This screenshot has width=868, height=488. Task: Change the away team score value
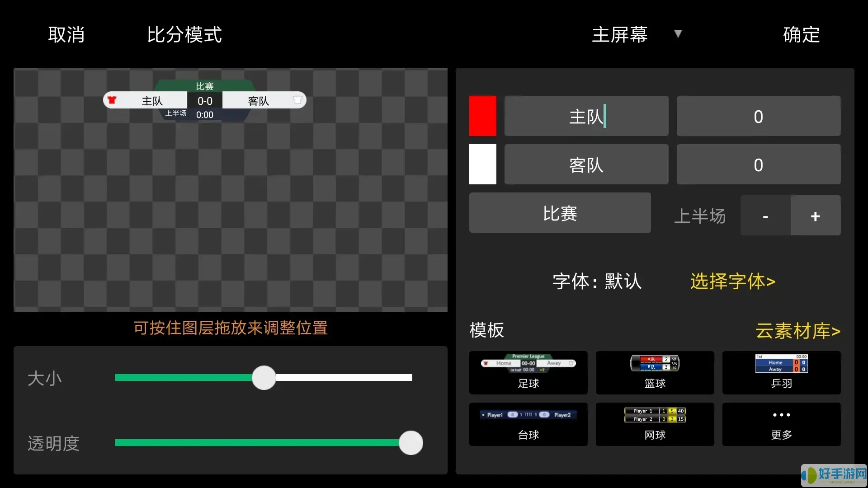pos(759,164)
